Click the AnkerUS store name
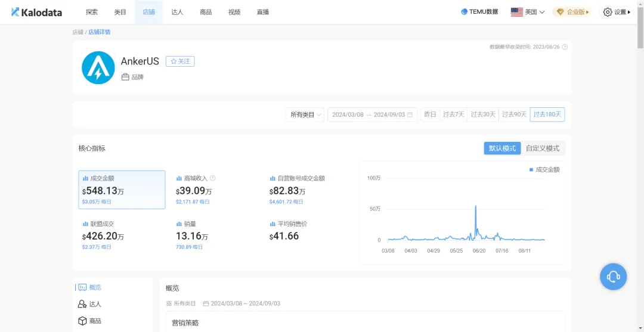This screenshot has width=644, height=332. [140, 61]
